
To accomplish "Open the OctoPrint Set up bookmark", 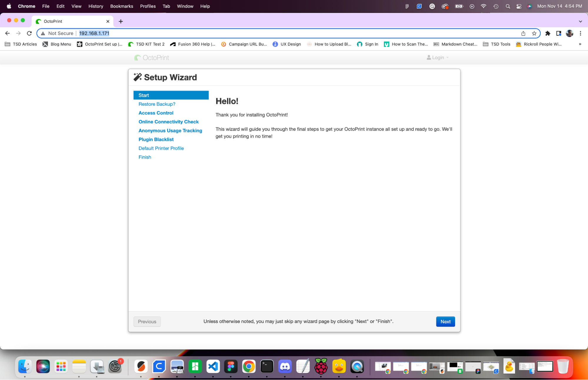I will (100, 44).
